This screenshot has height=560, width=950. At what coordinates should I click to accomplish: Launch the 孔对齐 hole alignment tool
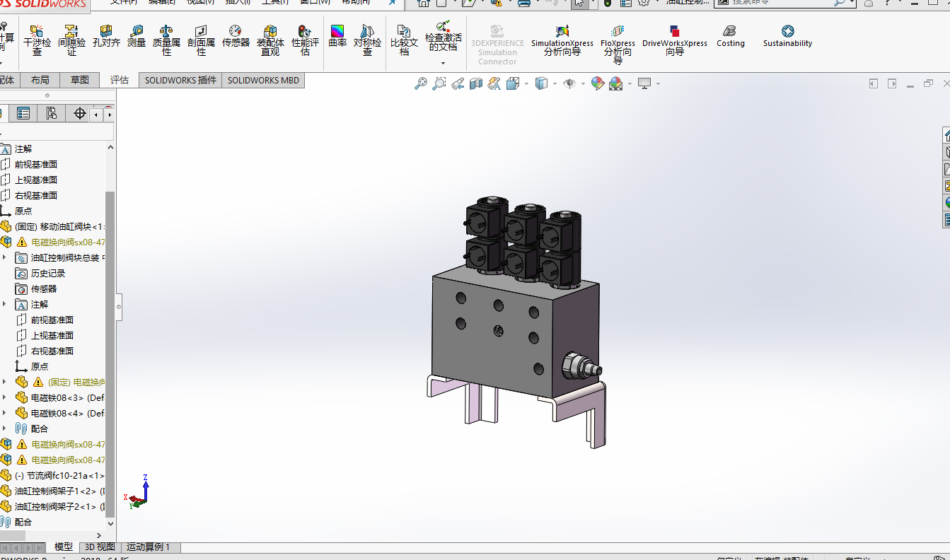[x=106, y=37]
